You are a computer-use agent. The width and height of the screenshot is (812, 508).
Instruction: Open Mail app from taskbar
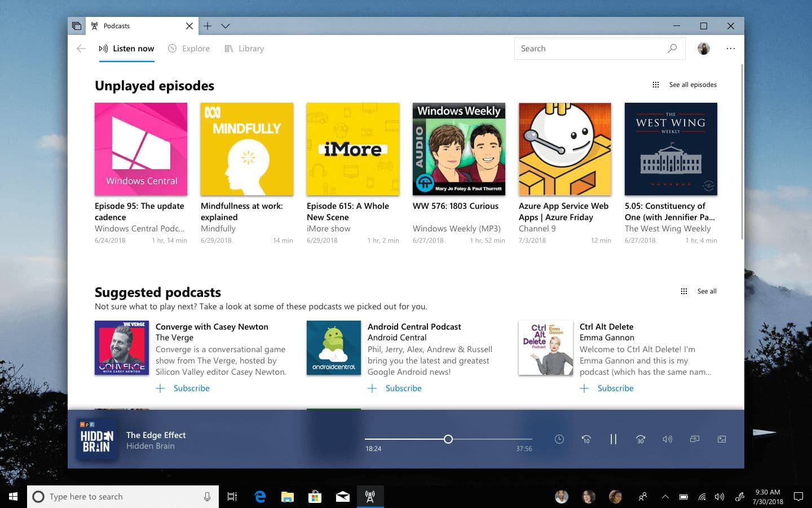[342, 497]
